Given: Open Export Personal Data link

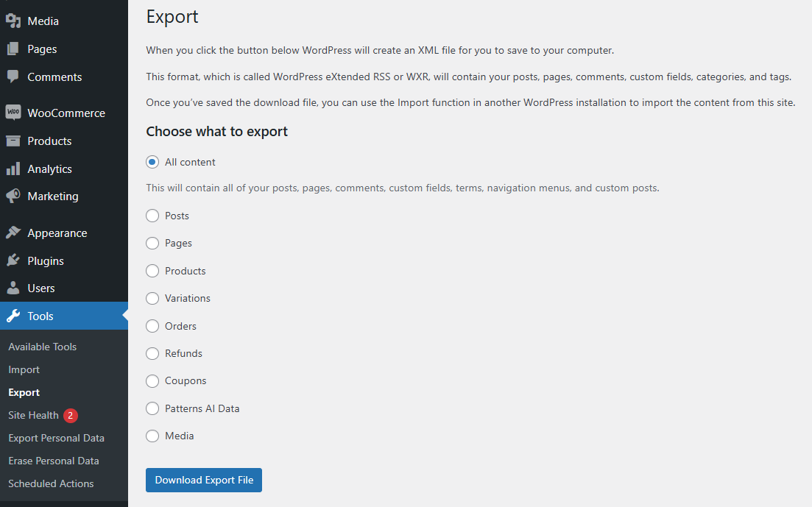Looking at the screenshot, I should pyautogui.click(x=57, y=438).
